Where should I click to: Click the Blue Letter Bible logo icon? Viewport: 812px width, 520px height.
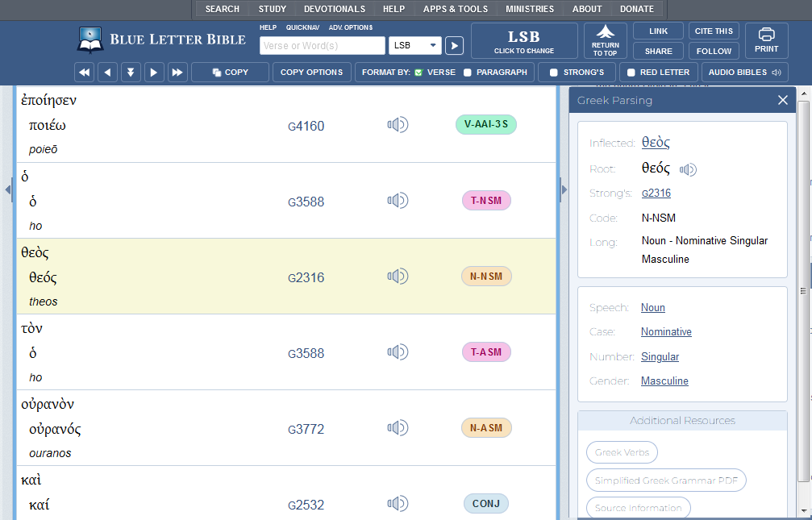[90, 40]
